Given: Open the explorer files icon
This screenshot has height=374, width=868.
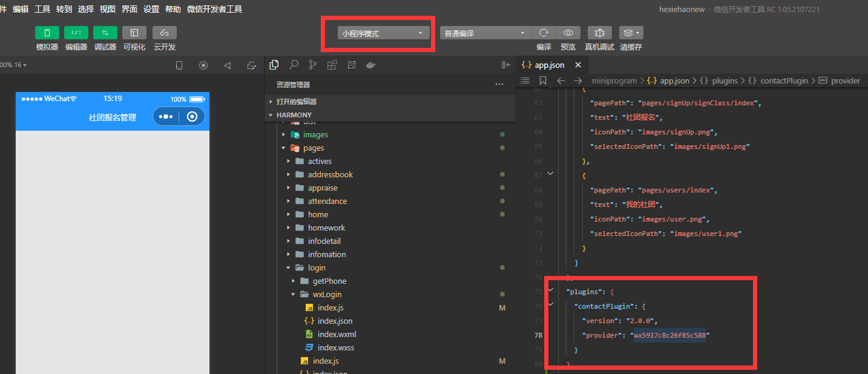Looking at the screenshot, I should coord(274,65).
